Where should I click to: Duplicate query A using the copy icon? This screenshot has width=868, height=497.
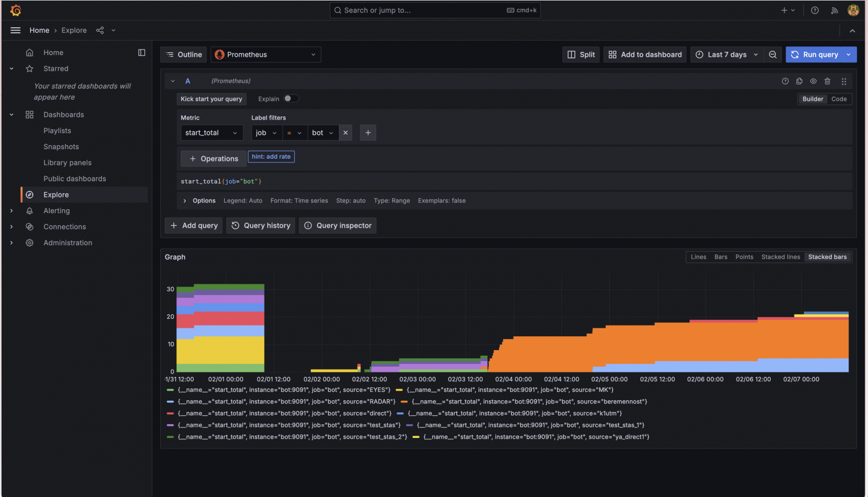[x=799, y=81]
